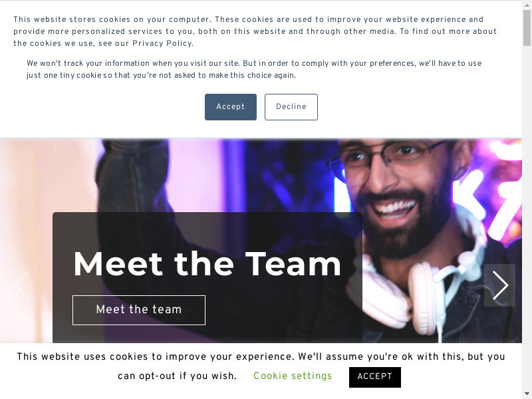Open the outlined Meet the team button
The width and height of the screenshot is (532, 399).
(x=139, y=310)
